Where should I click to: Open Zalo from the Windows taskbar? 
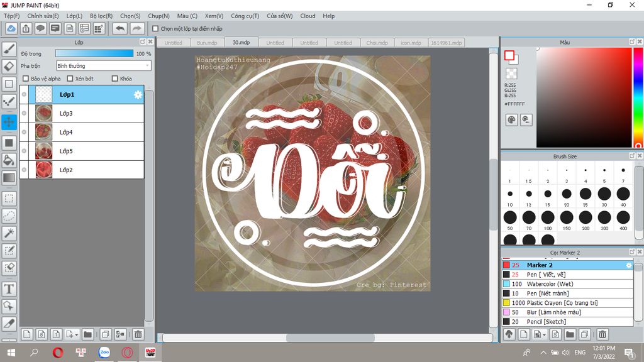coord(104,352)
